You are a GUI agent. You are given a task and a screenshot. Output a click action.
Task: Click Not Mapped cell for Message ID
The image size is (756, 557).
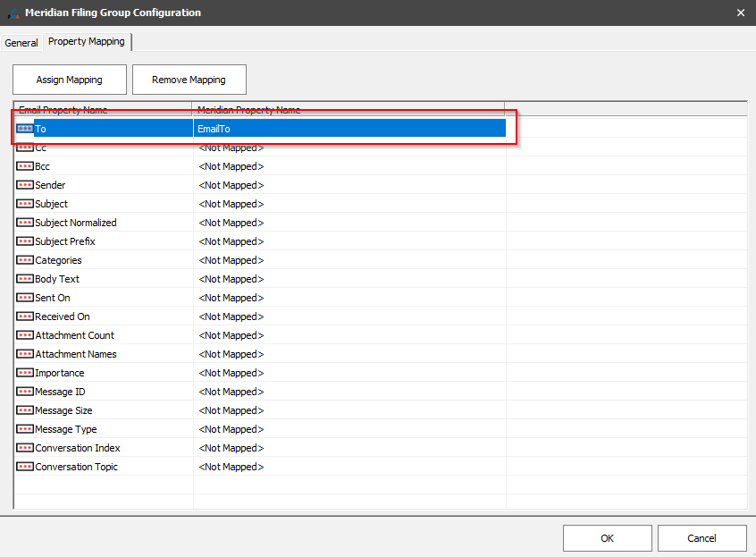[x=349, y=391]
